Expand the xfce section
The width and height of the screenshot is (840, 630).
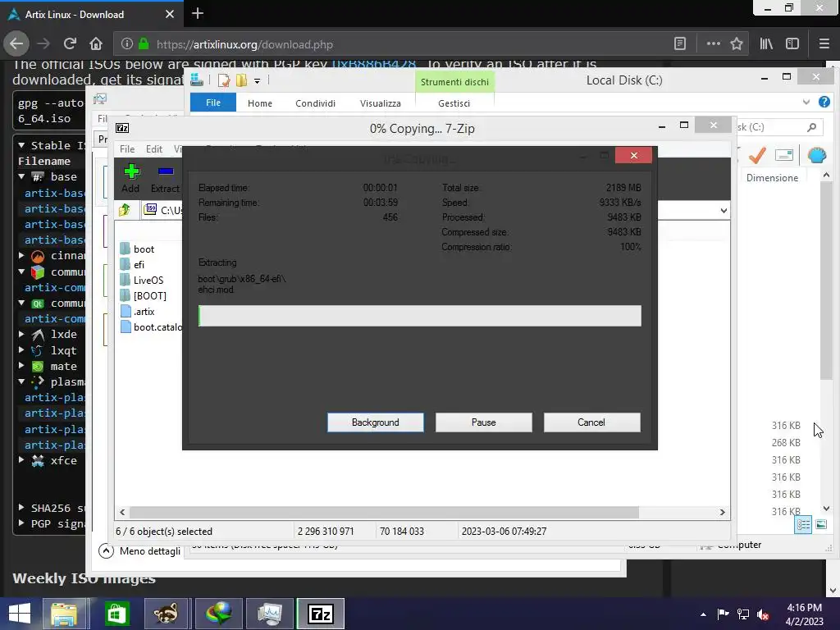tap(21, 459)
